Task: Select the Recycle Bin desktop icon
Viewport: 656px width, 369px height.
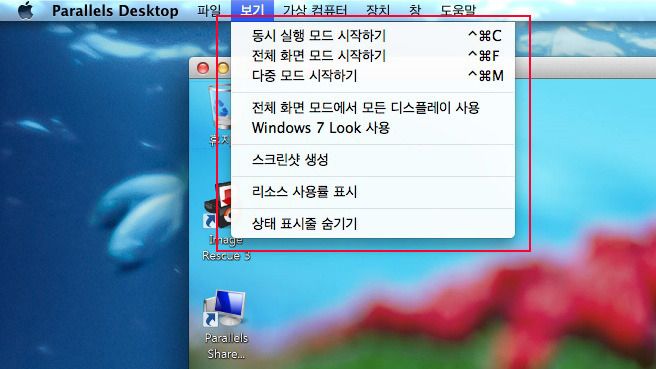Action: [220, 115]
